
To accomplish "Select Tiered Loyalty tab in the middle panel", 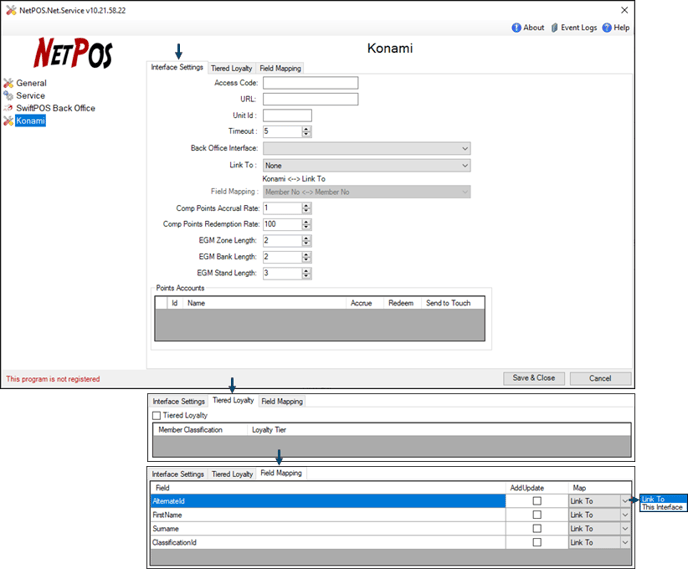I will point(233,400).
